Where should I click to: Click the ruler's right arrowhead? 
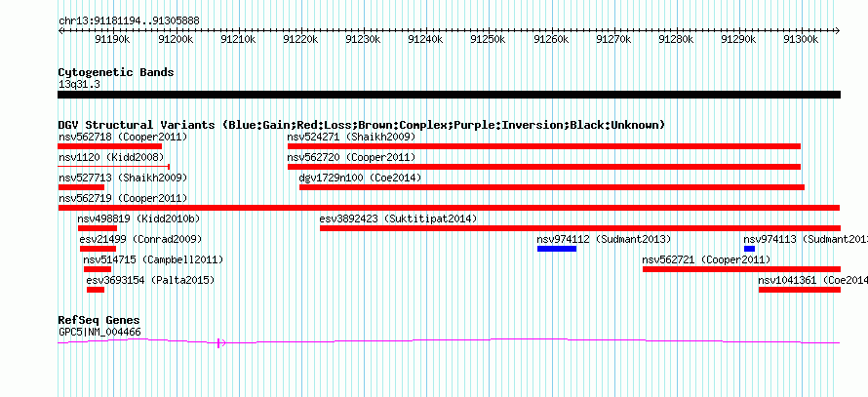tap(838, 31)
